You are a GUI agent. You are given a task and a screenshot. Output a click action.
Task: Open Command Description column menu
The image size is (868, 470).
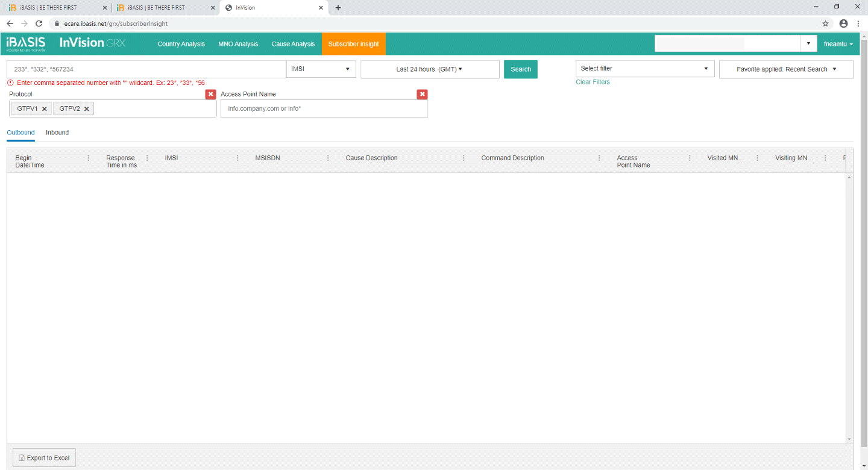[599, 158]
